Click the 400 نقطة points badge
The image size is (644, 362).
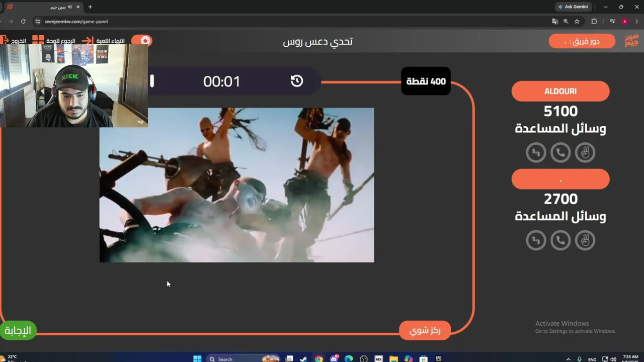[x=426, y=81]
